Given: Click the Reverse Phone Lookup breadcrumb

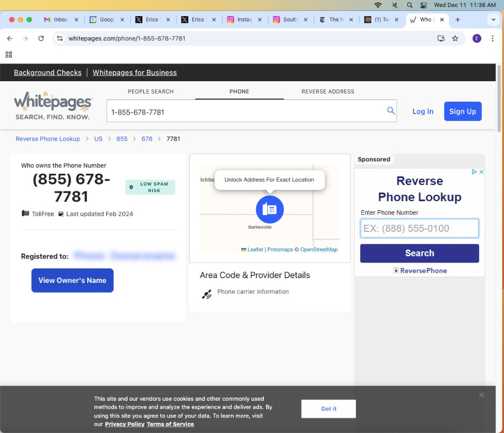Looking at the screenshot, I should click(x=48, y=139).
